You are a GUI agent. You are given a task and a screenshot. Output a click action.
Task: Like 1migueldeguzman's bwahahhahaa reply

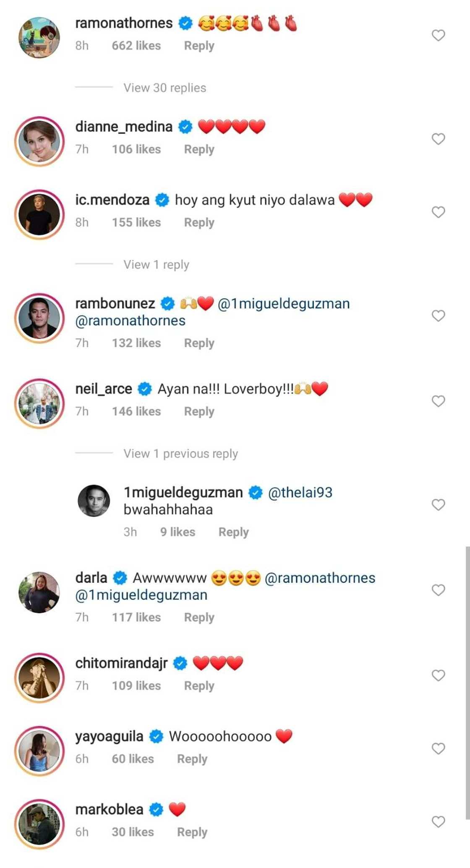point(438,505)
